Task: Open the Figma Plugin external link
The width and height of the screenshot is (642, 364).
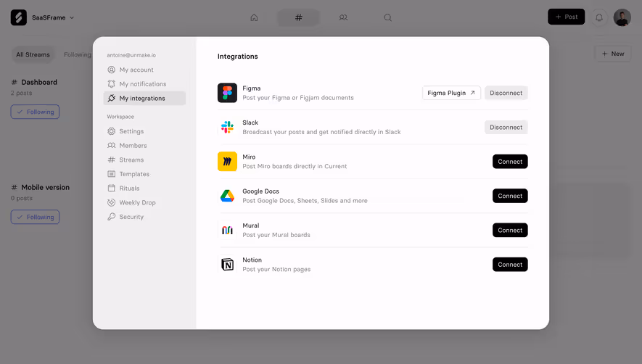Action: (451, 93)
